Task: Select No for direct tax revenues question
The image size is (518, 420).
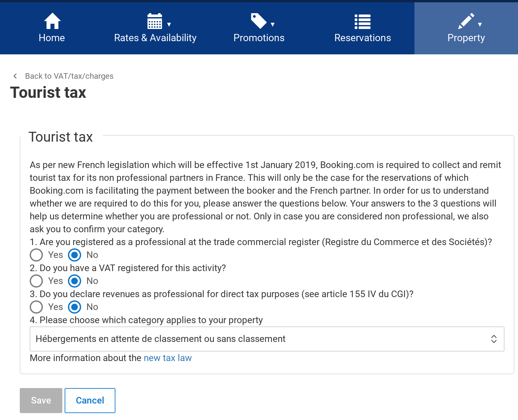Action: point(75,307)
